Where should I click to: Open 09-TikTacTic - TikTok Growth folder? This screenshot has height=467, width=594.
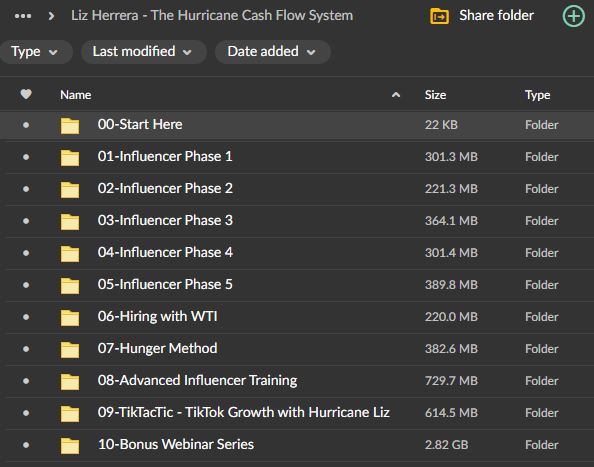click(x=244, y=412)
